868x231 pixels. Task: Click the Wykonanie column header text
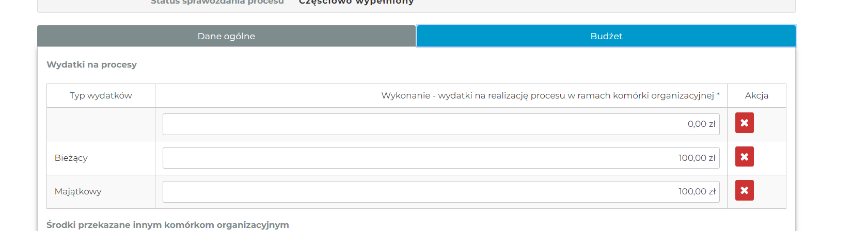pos(547,96)
